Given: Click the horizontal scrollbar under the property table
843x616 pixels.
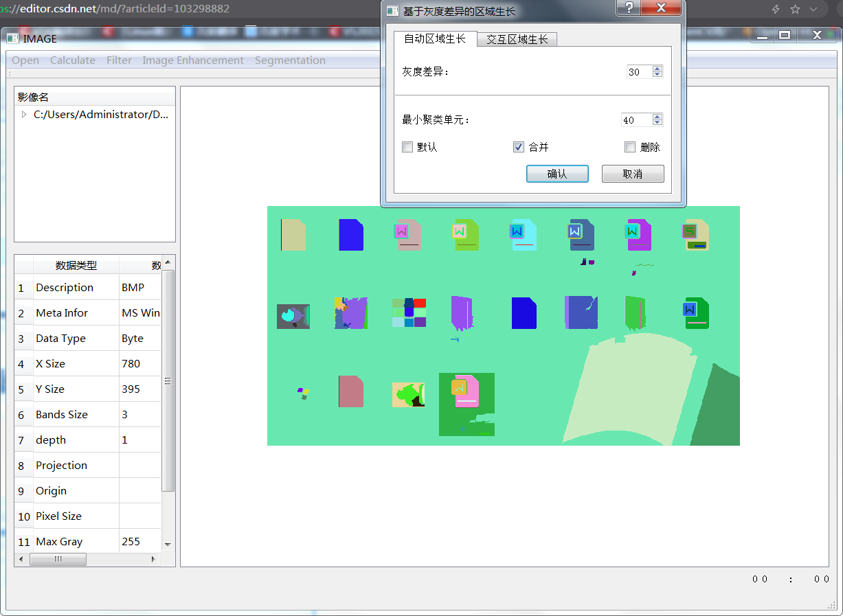Looking at the screenshot, I should click(x=58, y=559).
